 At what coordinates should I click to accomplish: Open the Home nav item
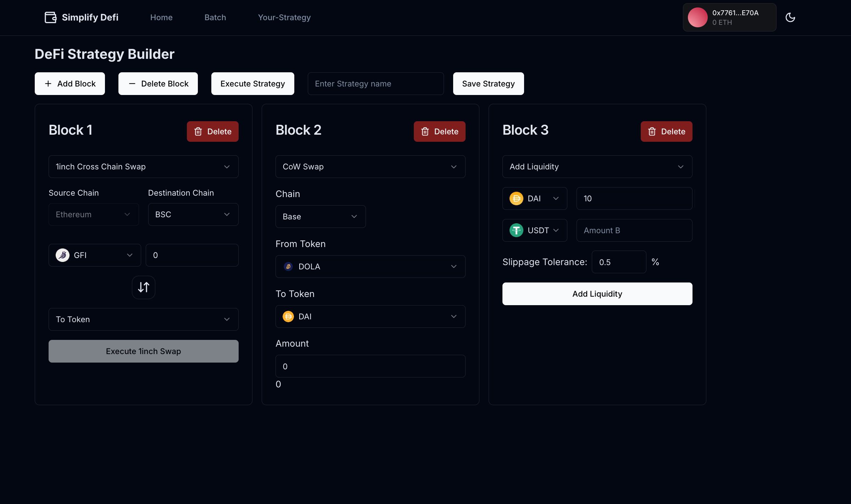[x=161, y=17]
